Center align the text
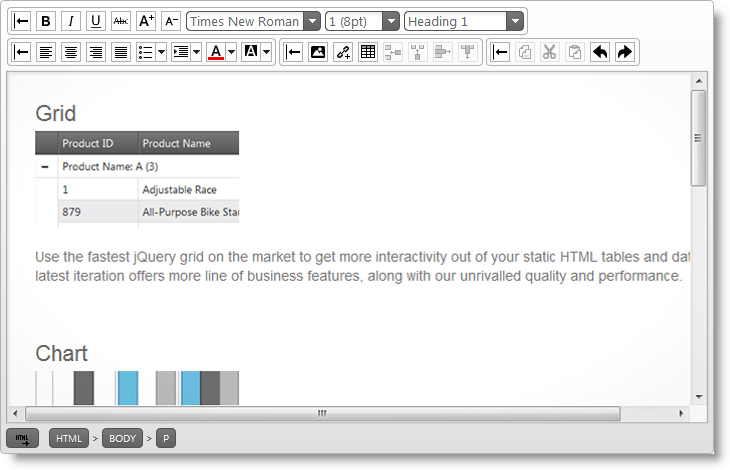 (x=71, y=52)
